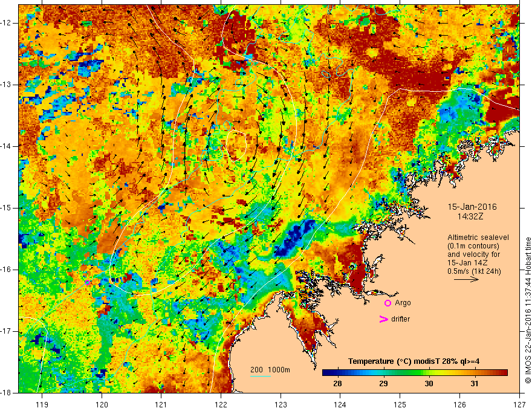Click the longitude axis label '124'
Viewport: 532px width, 411px height.
click(x=340, y=404)
